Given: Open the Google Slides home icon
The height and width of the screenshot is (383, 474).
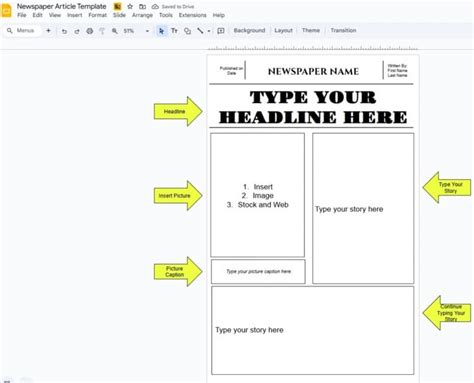Looking at the screenshot, I should tap(6, 10).
